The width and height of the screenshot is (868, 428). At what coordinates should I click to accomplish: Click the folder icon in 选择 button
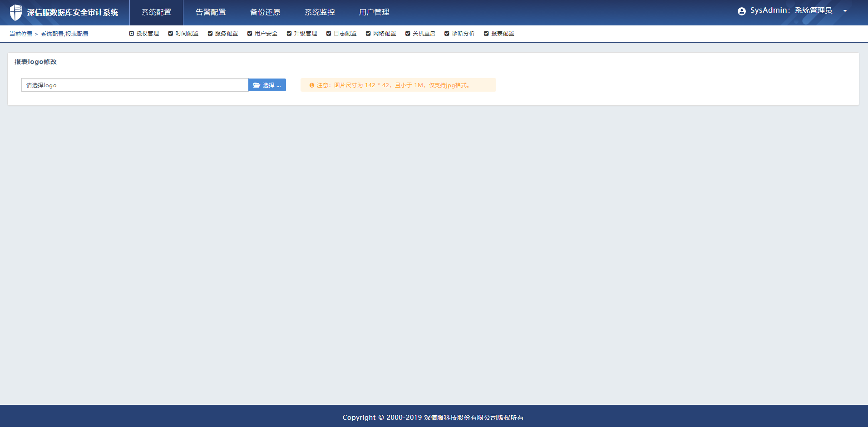(x=256, y=85)
